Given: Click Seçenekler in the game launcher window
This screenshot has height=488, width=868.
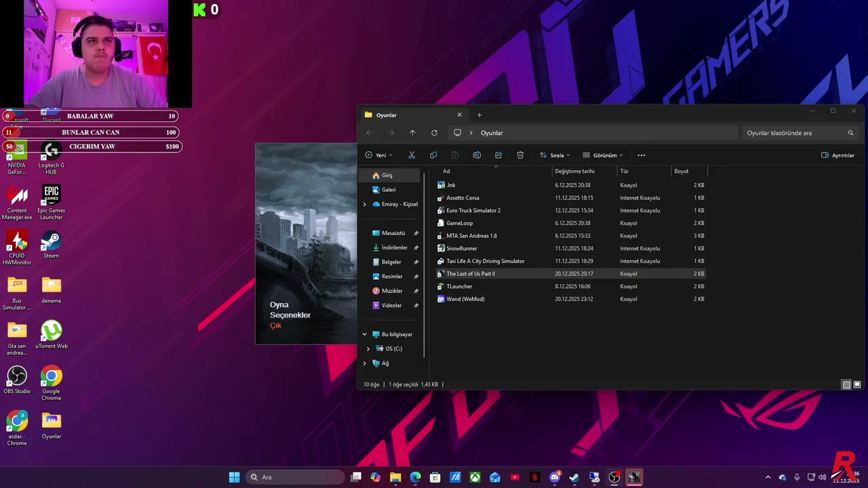Looking at the screenshot, I should (x=290, y=315).
